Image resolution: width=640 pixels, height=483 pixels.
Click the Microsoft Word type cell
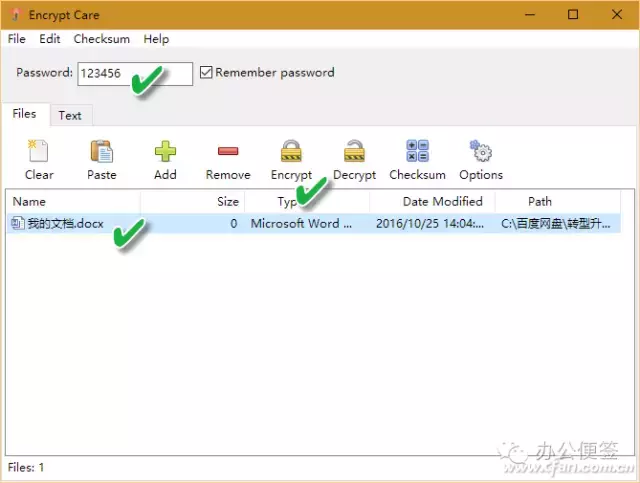tap(301, 223)
